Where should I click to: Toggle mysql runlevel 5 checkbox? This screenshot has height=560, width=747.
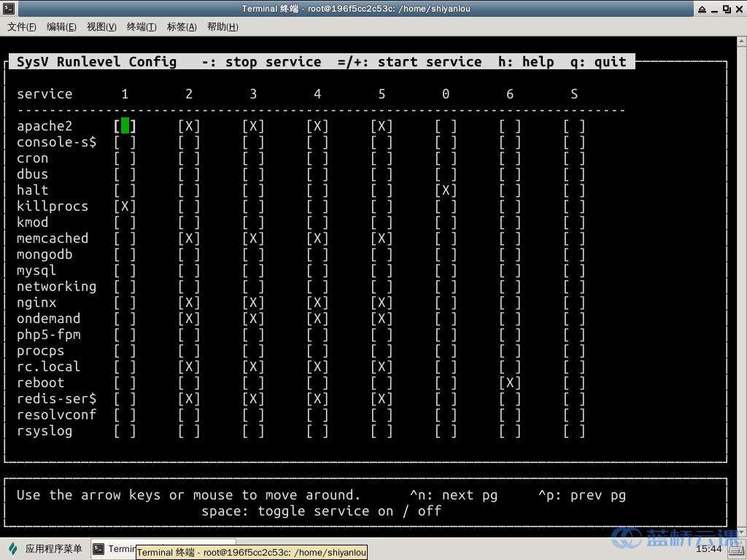click(x=382, y=271)
